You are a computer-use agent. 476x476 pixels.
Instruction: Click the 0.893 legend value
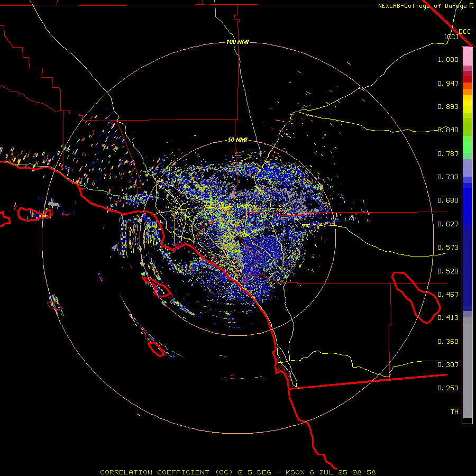[x=448, y=106]
